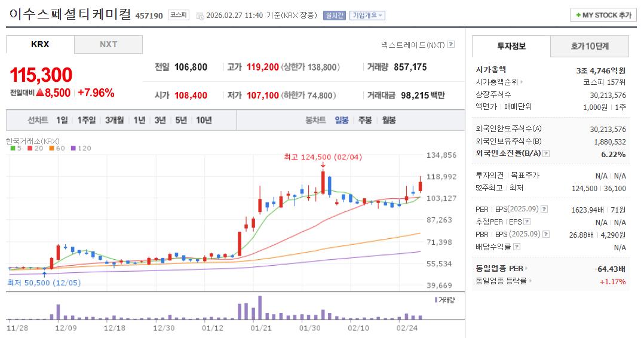The image size is (644, 338).
Task: Open help icon for 외국인소진율(B/A)
Action: tap(546, 153)
